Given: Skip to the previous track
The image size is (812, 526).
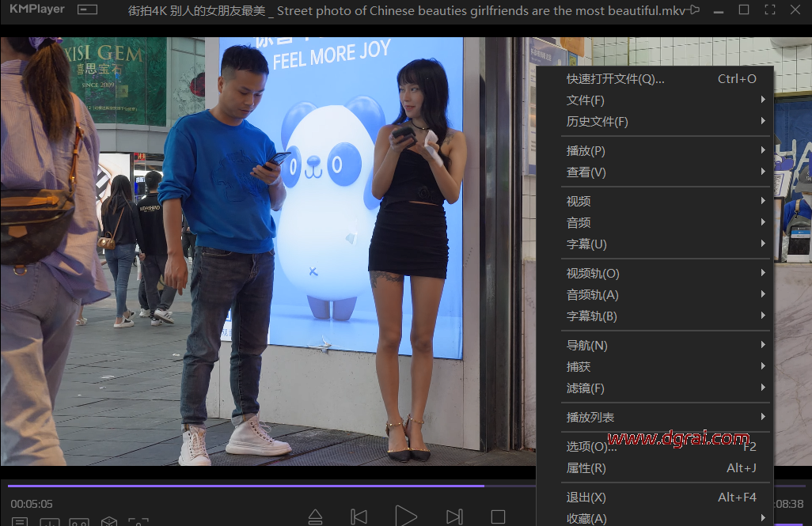Looking at the screenshot, I should coord(359,517).
